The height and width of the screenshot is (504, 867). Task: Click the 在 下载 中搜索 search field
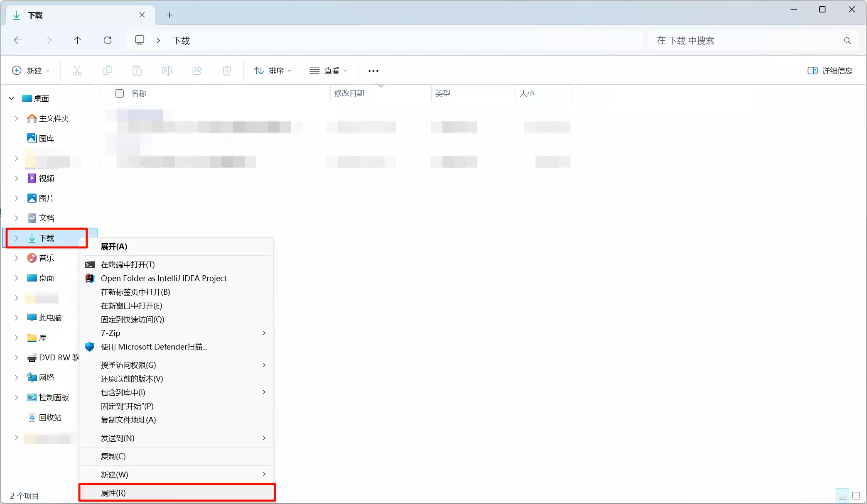(x=748, y=40)
